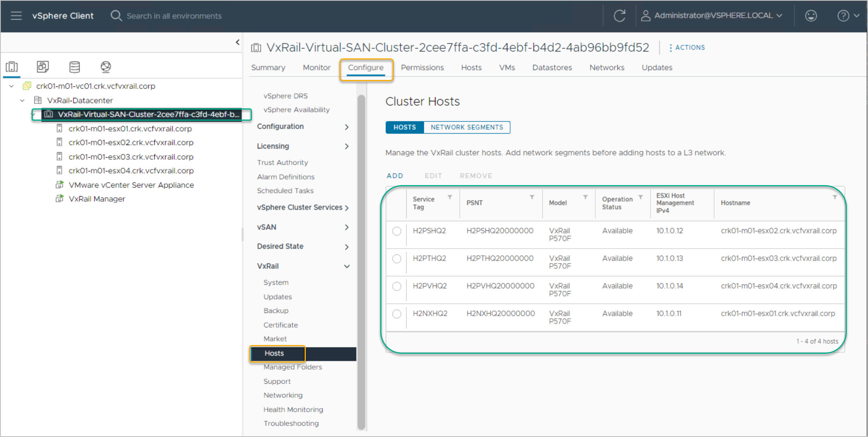Screen dimensions: 868x437
Task: Select radio button for host H2PSHQ2
Action: coord(397,231)
